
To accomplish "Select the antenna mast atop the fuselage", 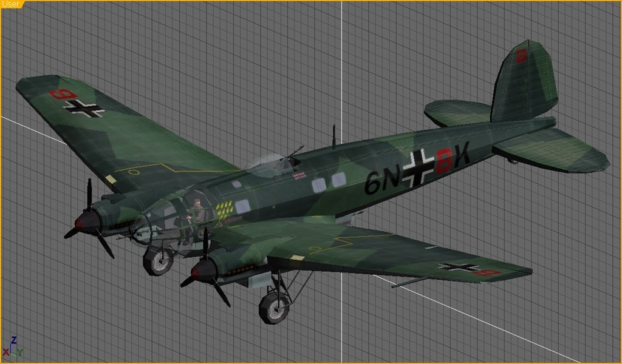I will tap(334, 137).
